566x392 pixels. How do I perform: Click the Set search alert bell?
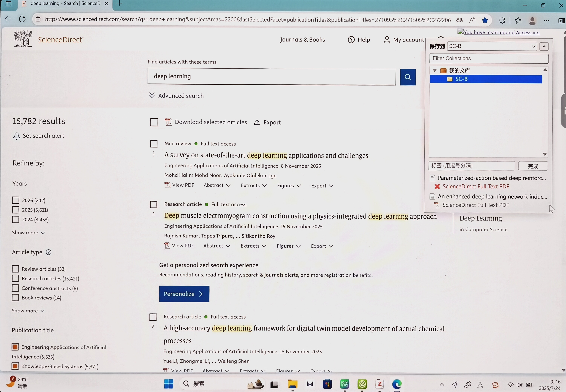pyautogui.click(x=16, y=136)
